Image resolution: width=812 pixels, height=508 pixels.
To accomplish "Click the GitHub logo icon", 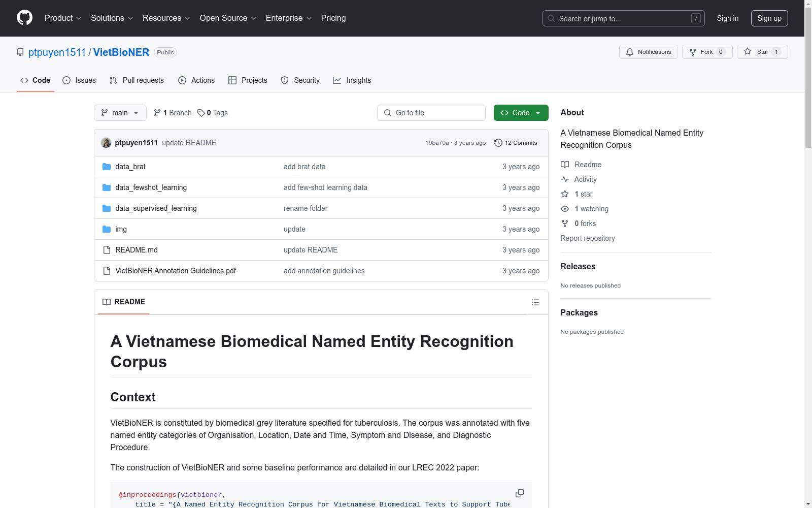I will [24, 18].
